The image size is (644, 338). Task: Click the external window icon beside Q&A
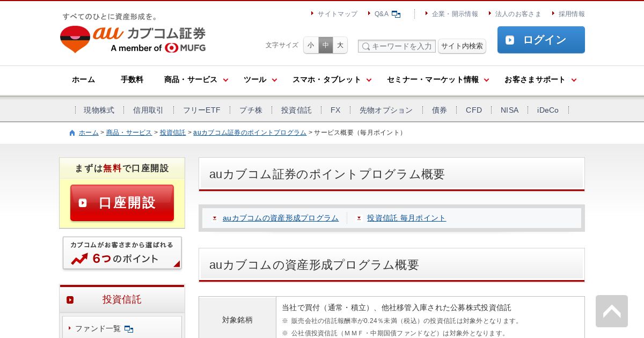396,14
